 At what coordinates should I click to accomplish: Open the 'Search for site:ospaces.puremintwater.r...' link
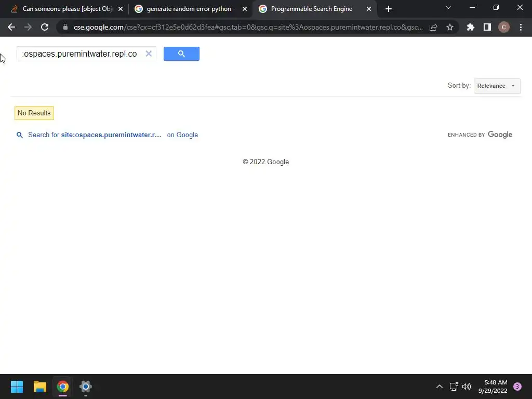pos(95,135)
